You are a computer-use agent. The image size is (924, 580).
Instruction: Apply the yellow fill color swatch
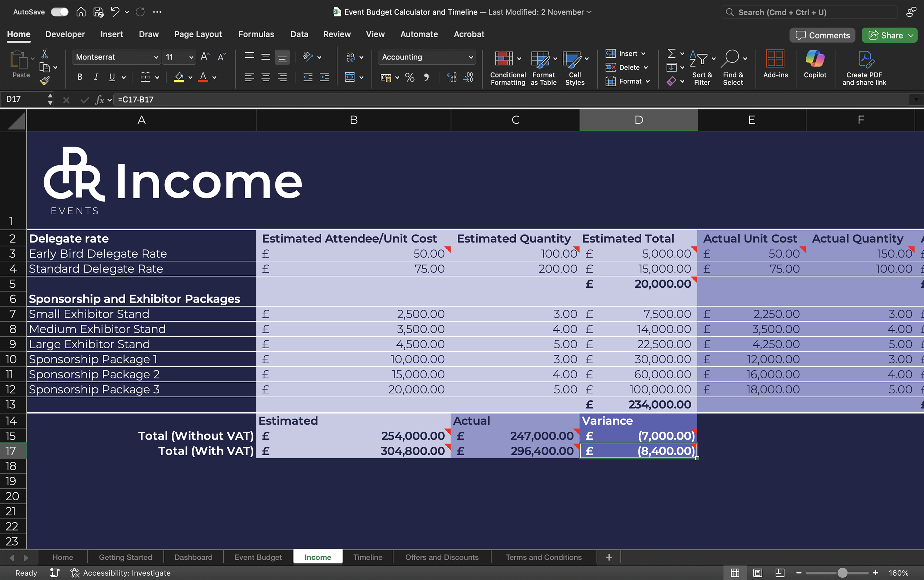179,78
